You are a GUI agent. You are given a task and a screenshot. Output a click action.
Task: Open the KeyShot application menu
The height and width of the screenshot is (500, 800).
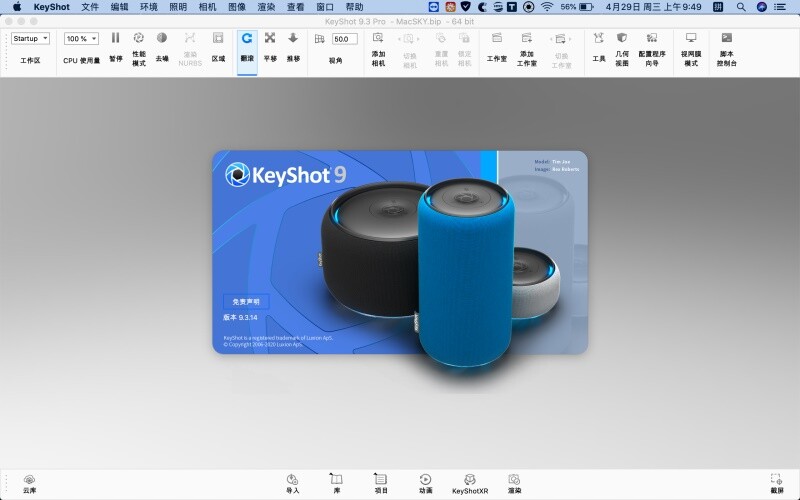tap(52, 7)
